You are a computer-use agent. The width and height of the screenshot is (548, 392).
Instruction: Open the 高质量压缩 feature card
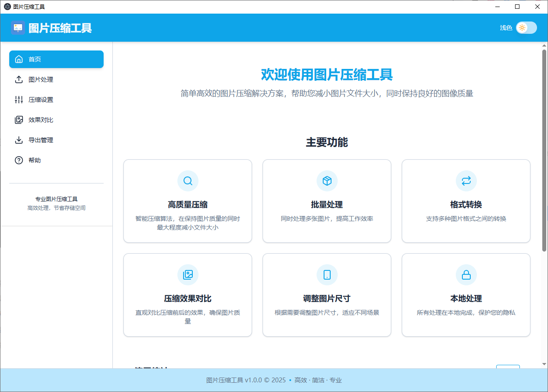187,201
